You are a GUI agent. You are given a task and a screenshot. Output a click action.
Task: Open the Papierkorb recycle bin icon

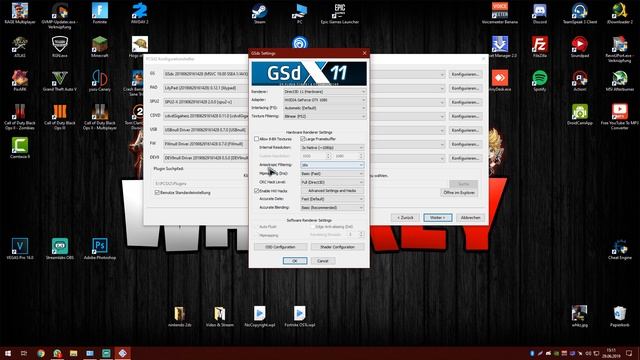620,316
